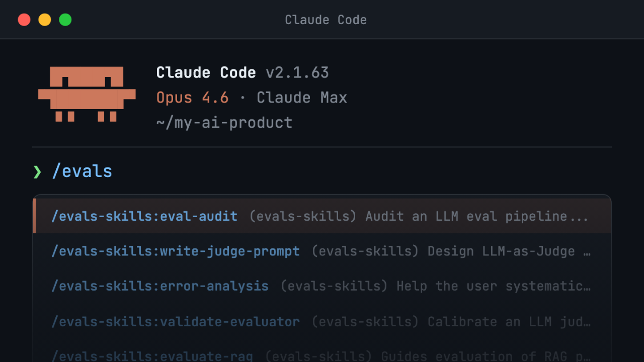Click the green zoom traffic light

click(65, 20)
